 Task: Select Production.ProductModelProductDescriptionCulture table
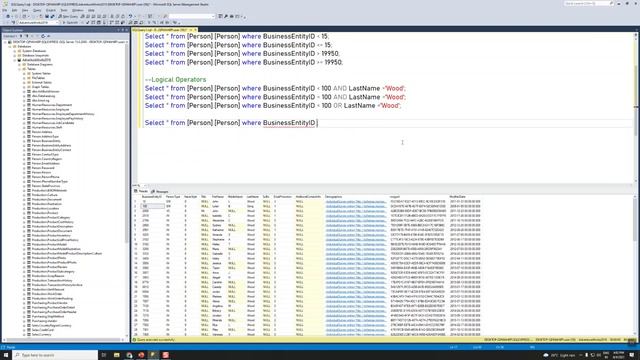point(67,253)
